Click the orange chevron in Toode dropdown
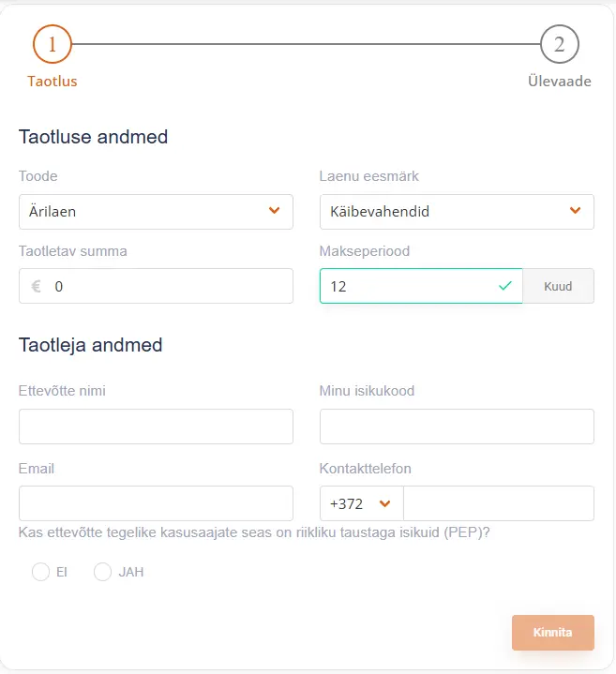The width and height of the screenshot is (616, 674). tap(275, 210)
